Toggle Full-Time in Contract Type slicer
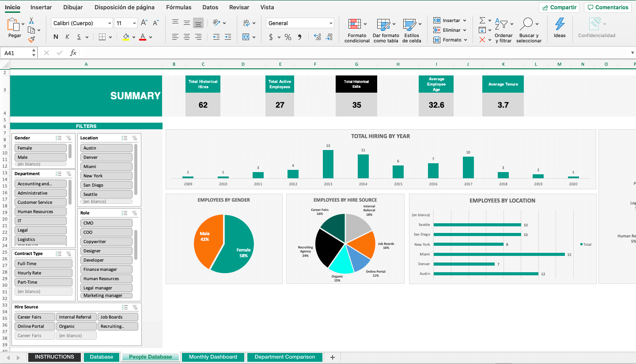This screenshot has width=636, height=364. coord(43,263)
